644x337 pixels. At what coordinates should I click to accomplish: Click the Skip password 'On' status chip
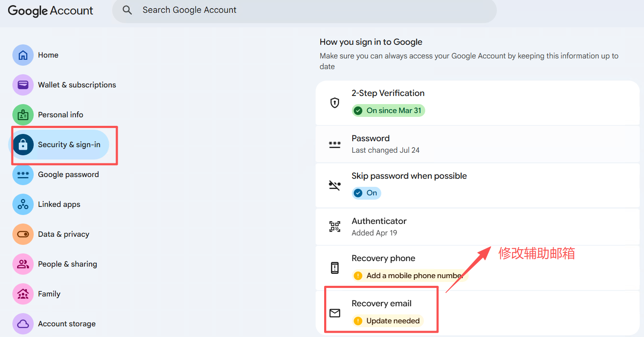[x=366, y=193]
